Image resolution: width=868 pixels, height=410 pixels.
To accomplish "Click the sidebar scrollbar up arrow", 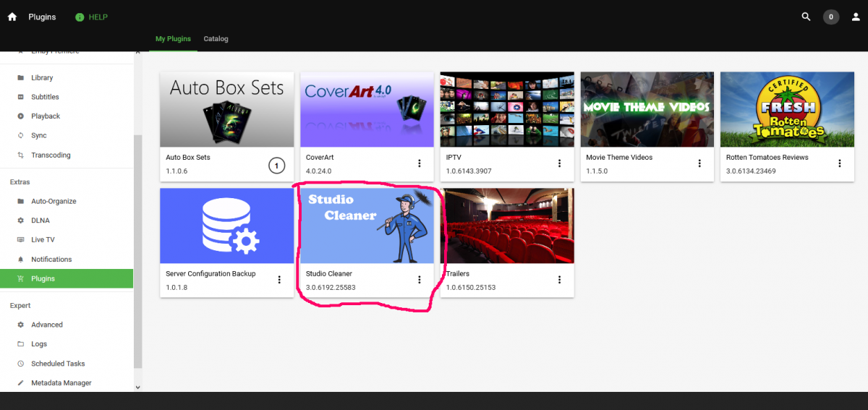I will pyautogui.click(x=138, y=53).
